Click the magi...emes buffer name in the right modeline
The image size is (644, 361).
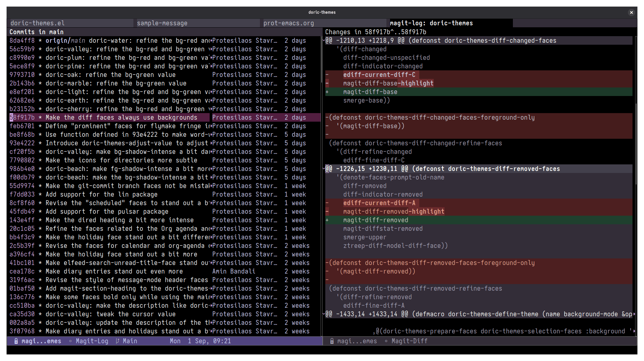(357, 341)
